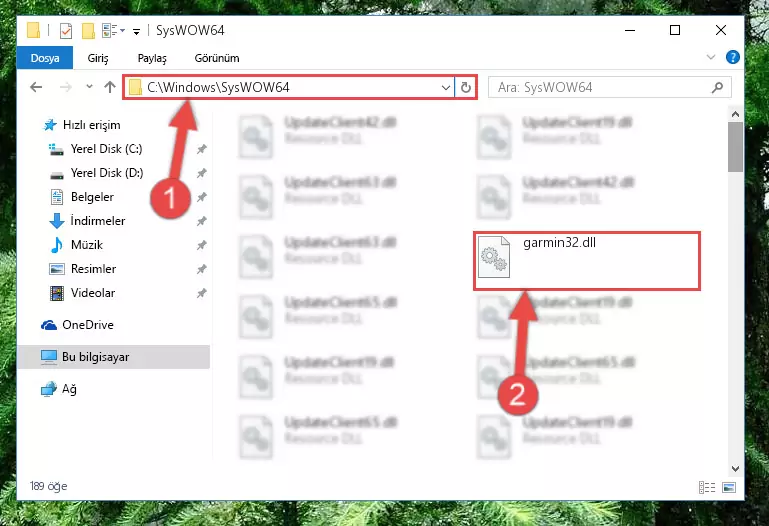Open the Dosya file menu

45,58
